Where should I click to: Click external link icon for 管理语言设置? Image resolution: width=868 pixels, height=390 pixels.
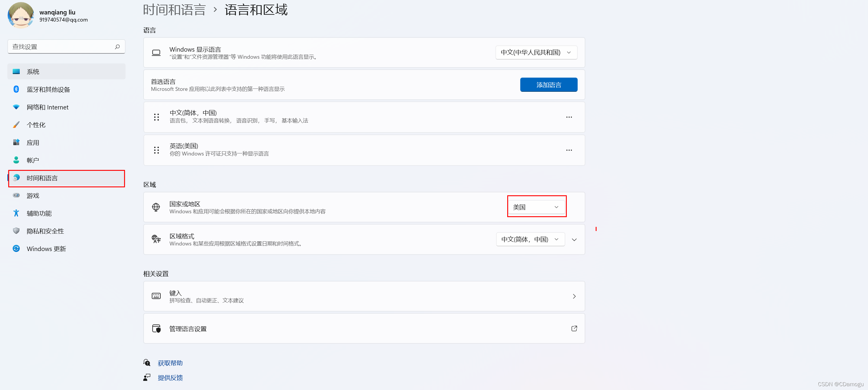pyautogui.click(x=574, y=328)
